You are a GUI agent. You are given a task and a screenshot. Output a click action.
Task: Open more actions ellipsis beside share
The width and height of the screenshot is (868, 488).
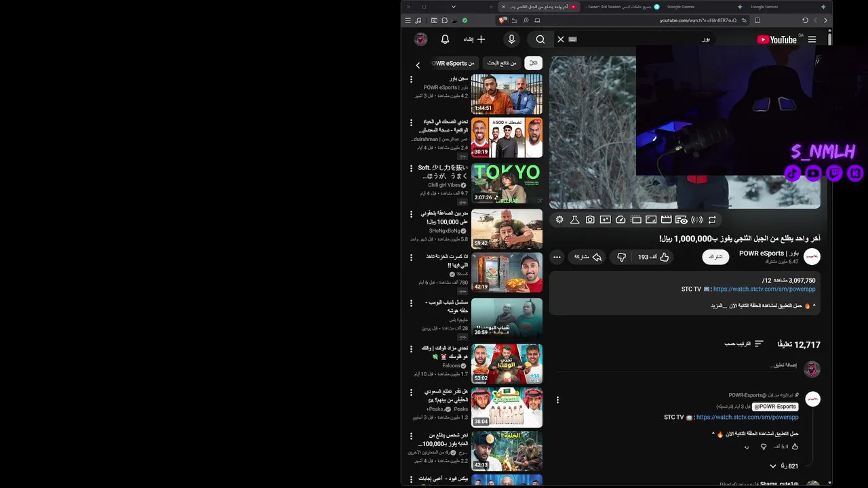point(557,257)
